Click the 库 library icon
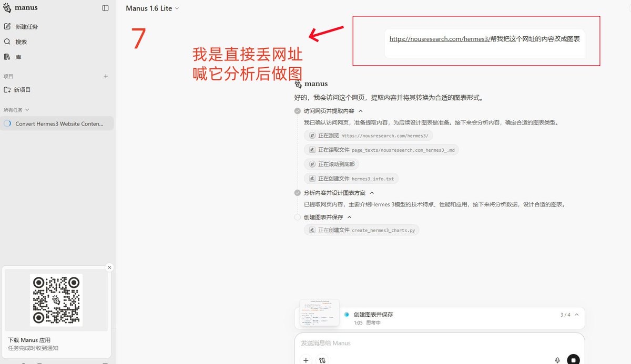Image resolution: width=631 pixels, height=364 pixels. (x=7, y=57)
